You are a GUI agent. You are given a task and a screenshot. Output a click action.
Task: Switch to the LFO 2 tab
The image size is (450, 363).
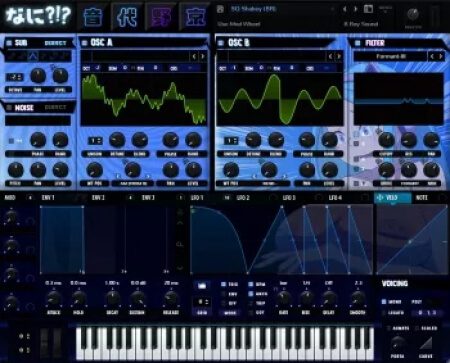coord(243,198)
